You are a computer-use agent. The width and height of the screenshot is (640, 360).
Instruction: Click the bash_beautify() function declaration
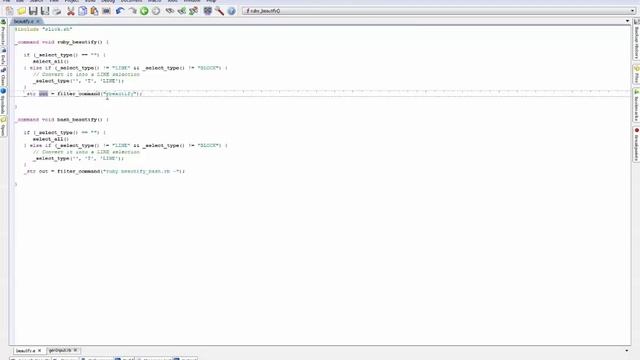pyautogui.click(x=62, y=120)
